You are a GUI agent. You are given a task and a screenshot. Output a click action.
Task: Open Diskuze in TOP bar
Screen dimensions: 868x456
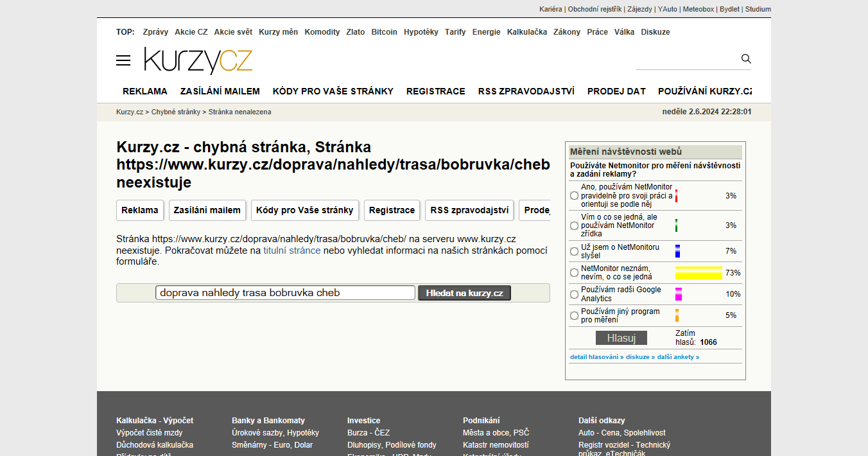655,32
